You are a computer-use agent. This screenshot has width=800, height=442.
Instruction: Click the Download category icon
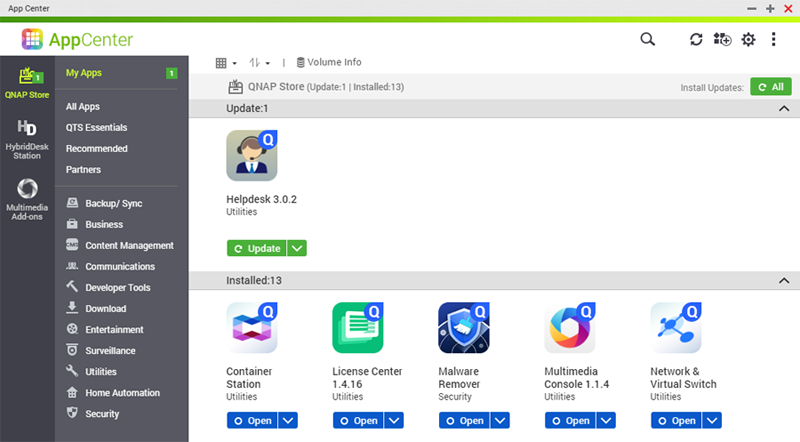(x=72, y=307)
